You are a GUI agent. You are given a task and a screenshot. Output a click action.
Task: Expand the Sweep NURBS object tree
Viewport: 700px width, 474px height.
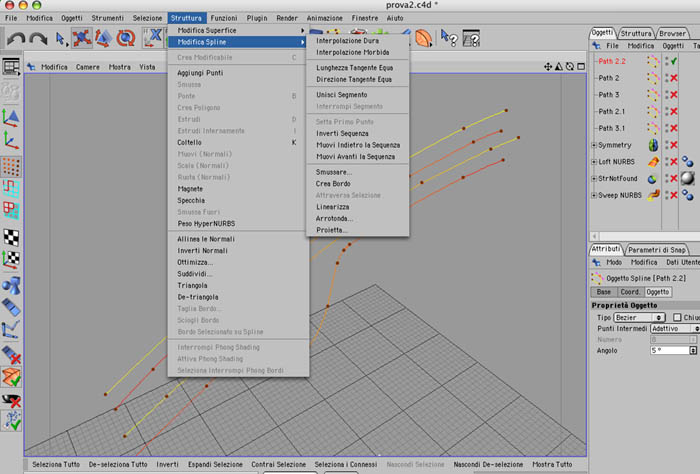coord(594,195)
